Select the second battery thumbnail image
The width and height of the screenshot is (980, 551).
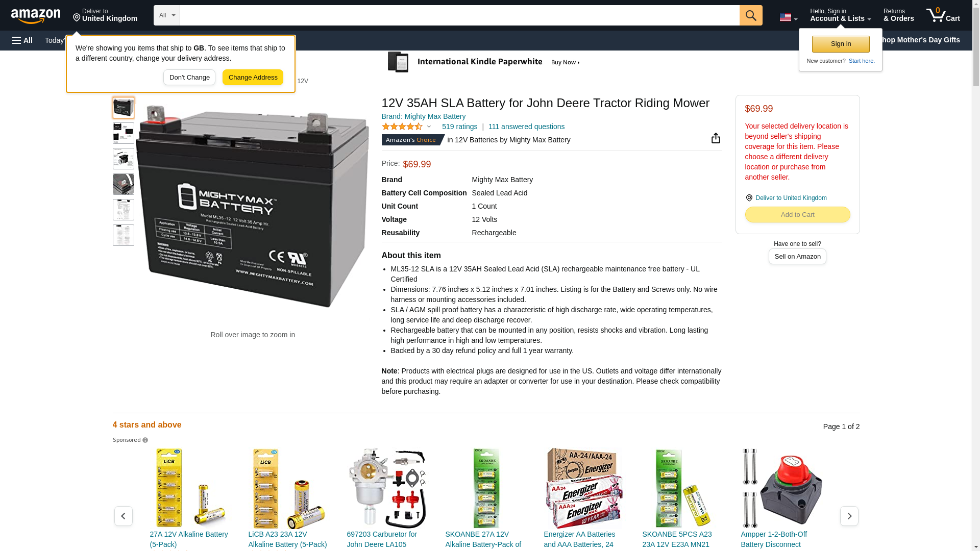[x=124, y=133]
